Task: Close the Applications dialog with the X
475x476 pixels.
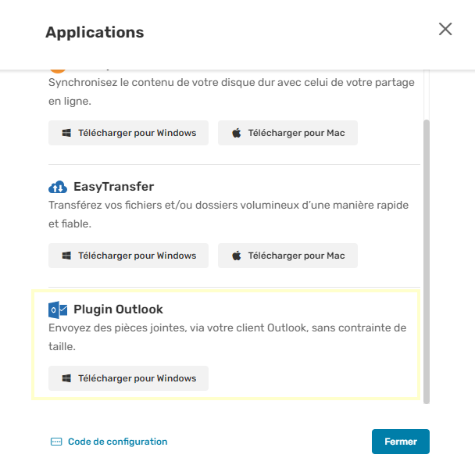Action: point(445,29)
